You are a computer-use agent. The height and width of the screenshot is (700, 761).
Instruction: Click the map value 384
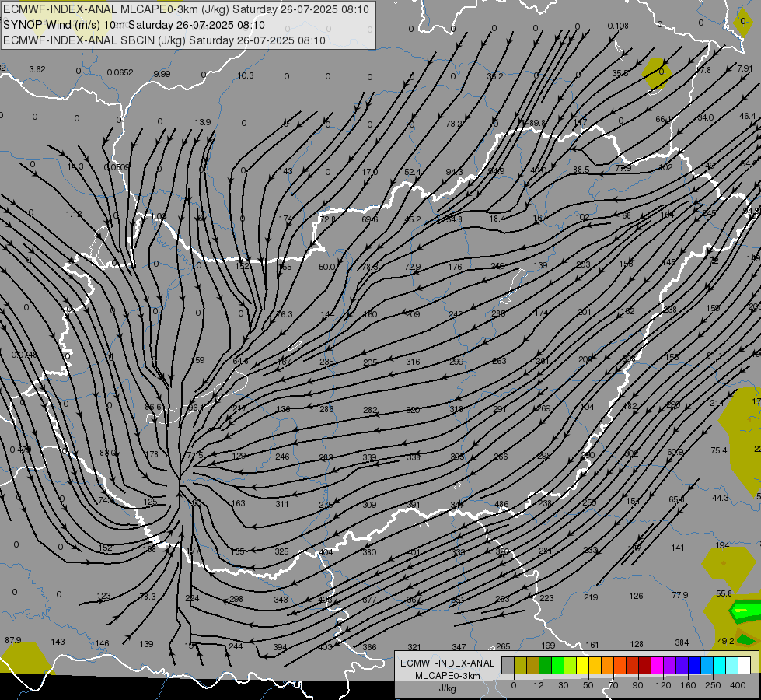click(682, 642)
